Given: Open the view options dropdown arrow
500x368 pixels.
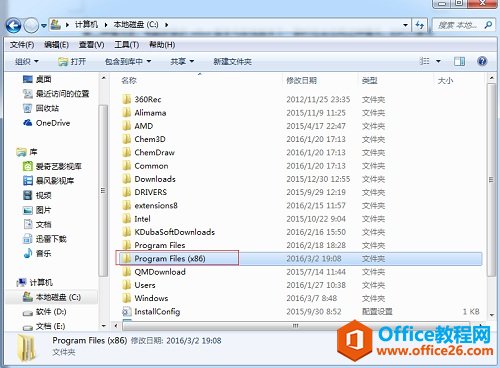Looking at the screenshot, I should 438,61.
